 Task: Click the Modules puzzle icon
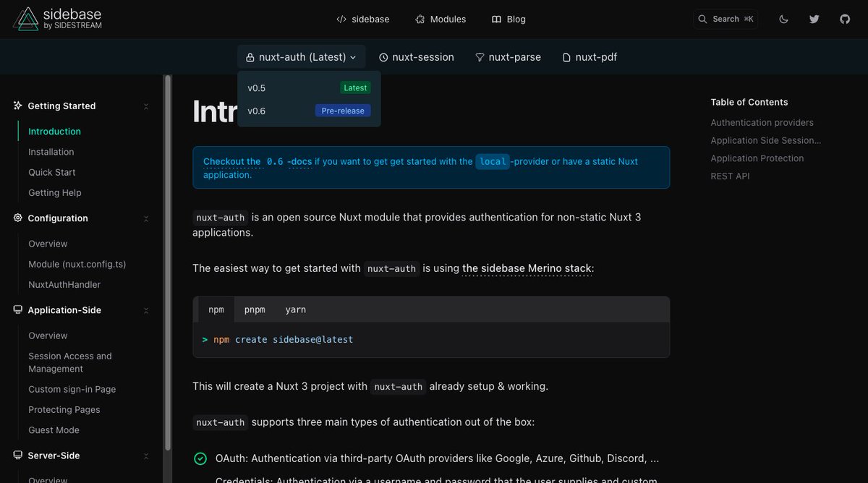coord(420,20)
